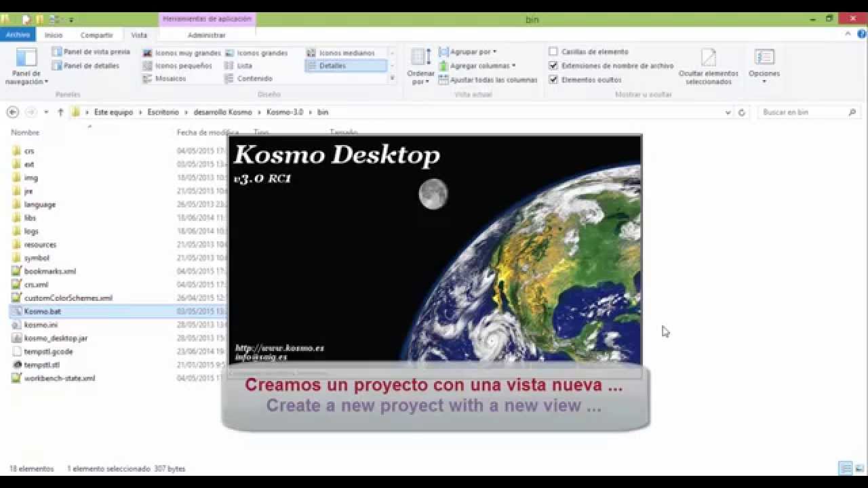Select Detalles layout
This screenshot has width=868, height=488.
[x=346, y=66]
